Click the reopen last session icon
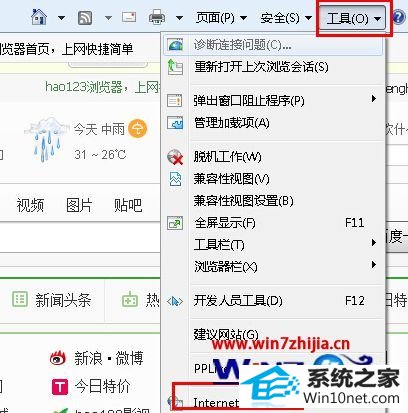408x413 pixels. (x=175, y=67)
